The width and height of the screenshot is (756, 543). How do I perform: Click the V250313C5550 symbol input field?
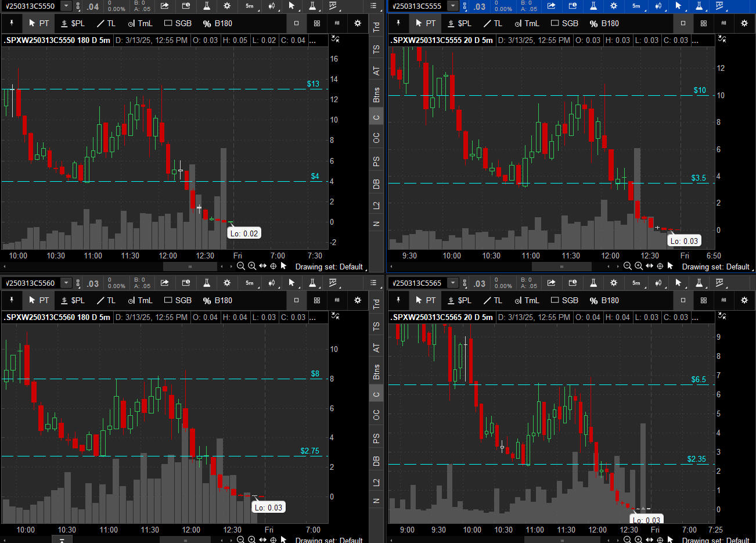coord(32,6)
